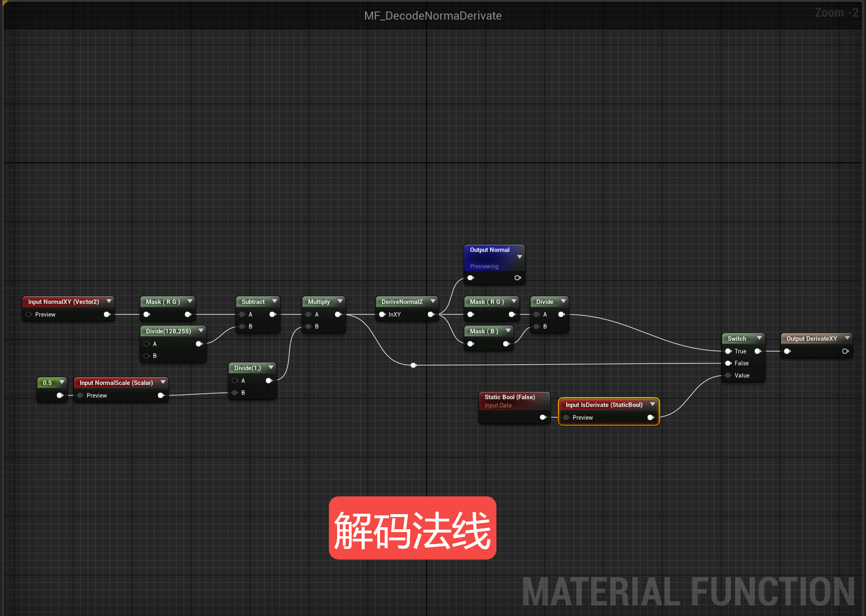
Task: Click the Input NormalXY node's Preview pin
Action: pos(29,315)
